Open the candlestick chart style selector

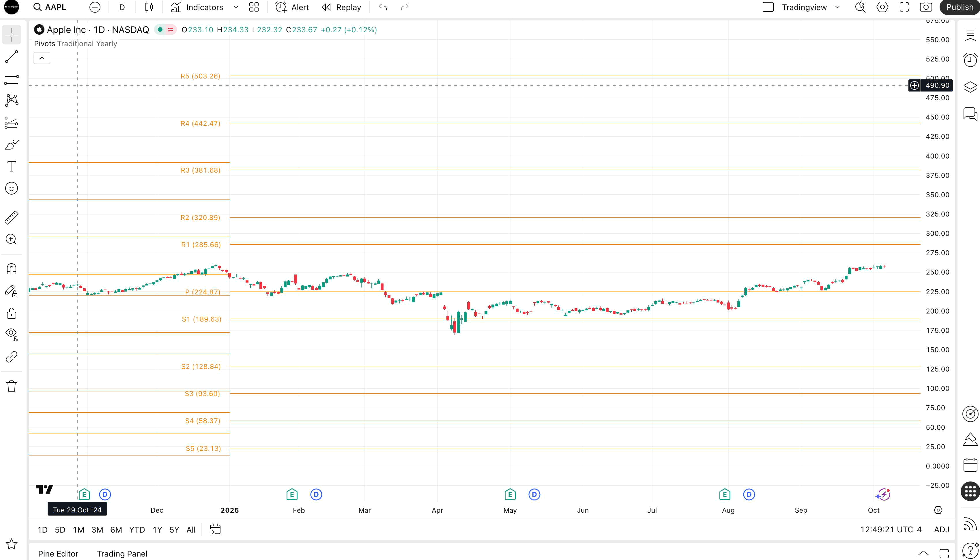149,7
